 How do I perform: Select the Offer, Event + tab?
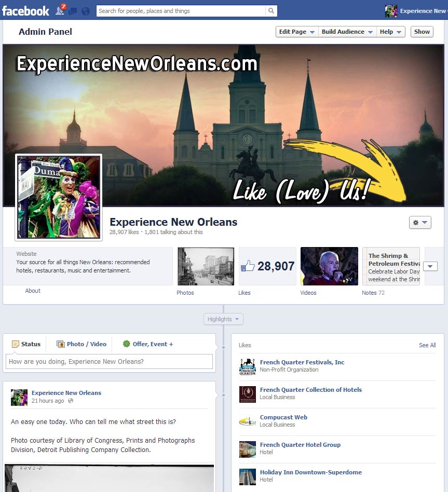coord(148,344)
